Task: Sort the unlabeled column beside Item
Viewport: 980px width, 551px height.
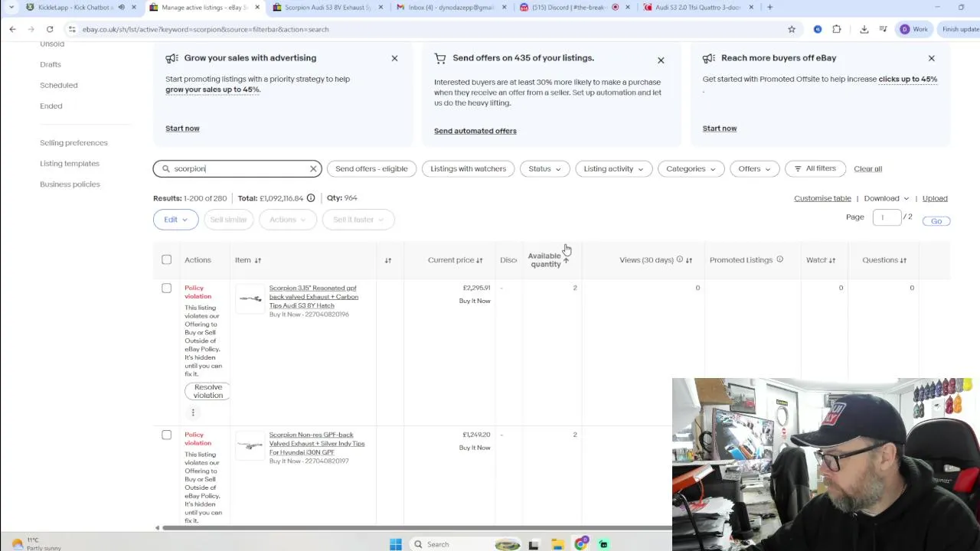Action: [387, 260]
